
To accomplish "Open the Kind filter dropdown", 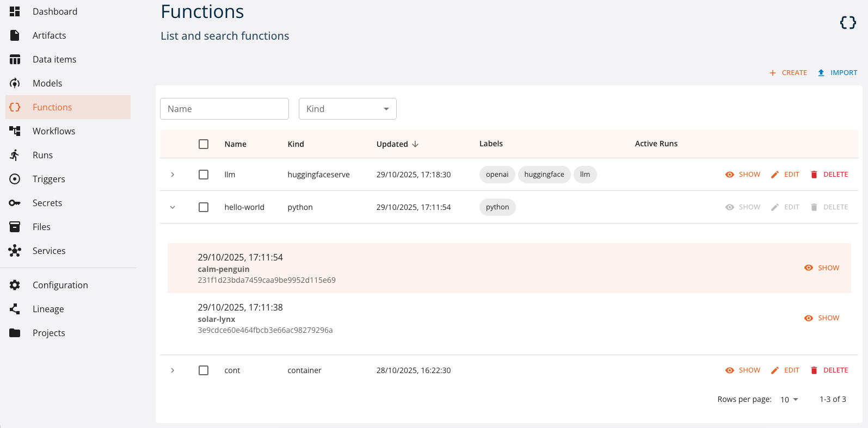I will (347, 109).
